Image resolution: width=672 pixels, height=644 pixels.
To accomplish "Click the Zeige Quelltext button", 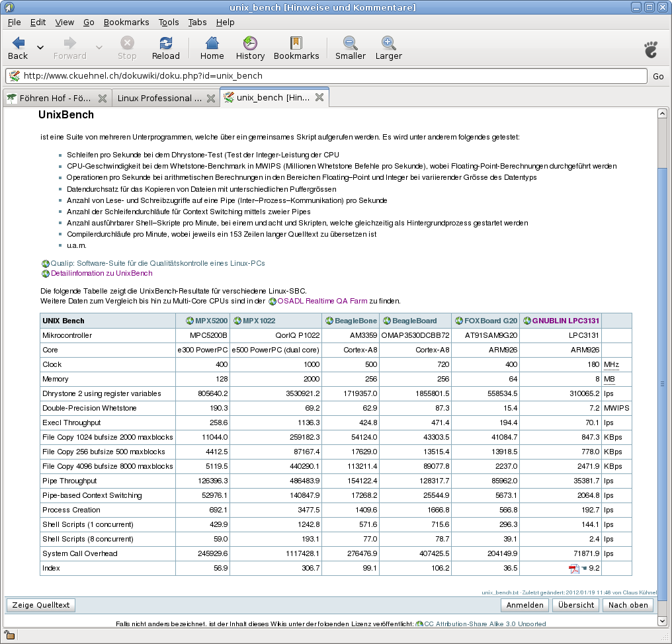I will pos(41,605).
